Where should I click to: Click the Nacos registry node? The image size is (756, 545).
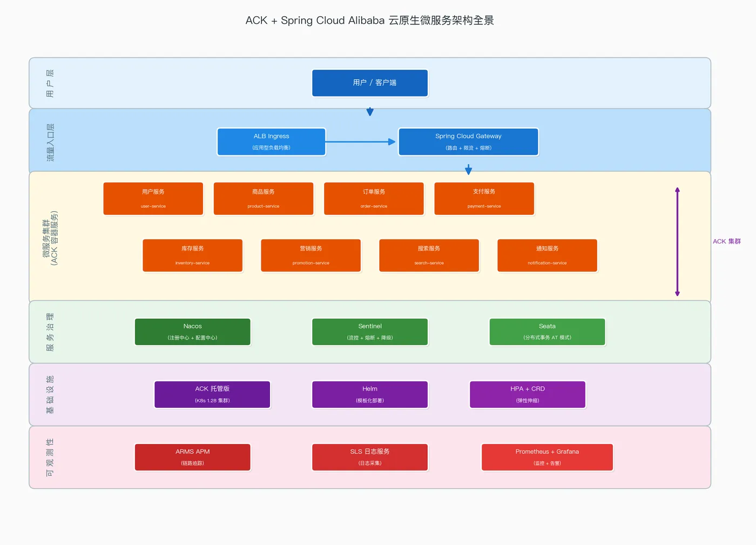193,332
